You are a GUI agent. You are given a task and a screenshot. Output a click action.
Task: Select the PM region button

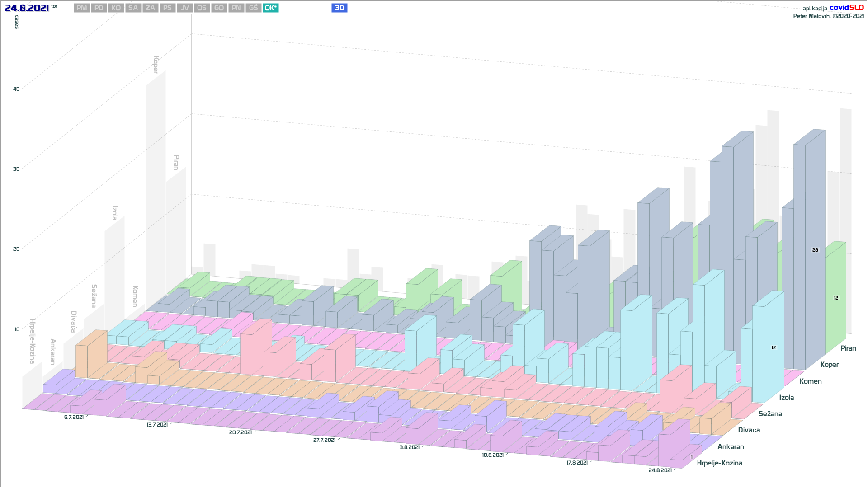click(x=81, y=8)
